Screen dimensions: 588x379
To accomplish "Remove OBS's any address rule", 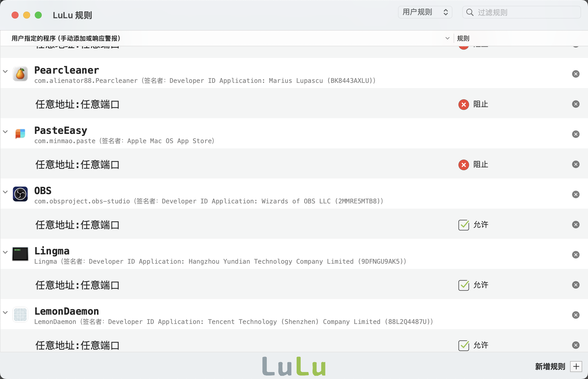I will point(576,225).
